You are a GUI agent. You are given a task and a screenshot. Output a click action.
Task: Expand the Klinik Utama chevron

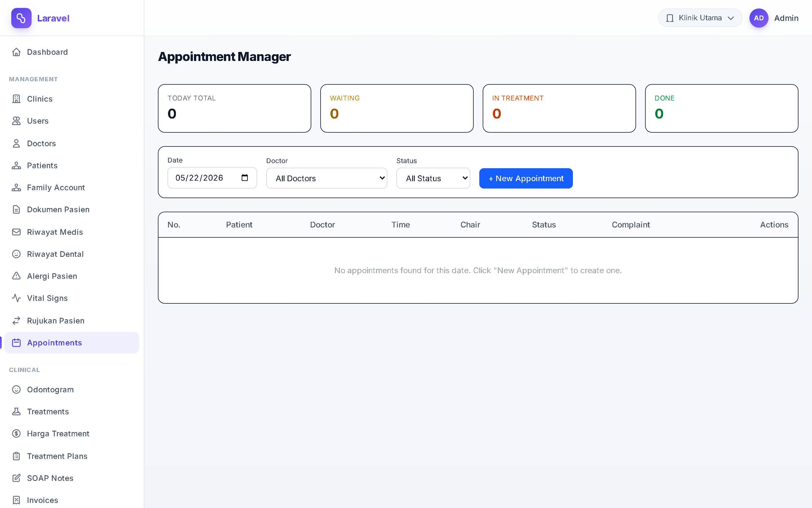pos(731,18)
